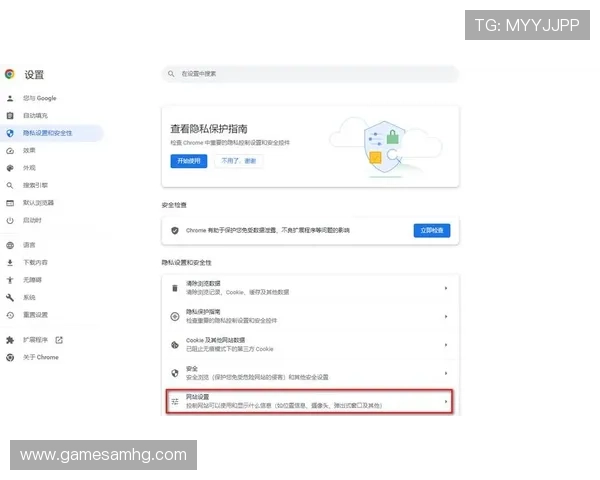The image size is (600, 480).
Task: Click the blue 立即检查 button
Action: pos(432,230)
